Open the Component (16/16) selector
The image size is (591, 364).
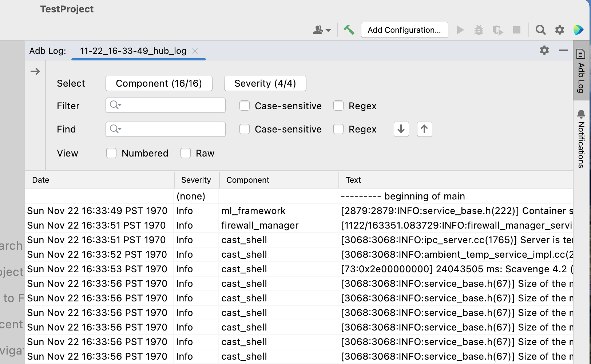[x=159, y=83]
